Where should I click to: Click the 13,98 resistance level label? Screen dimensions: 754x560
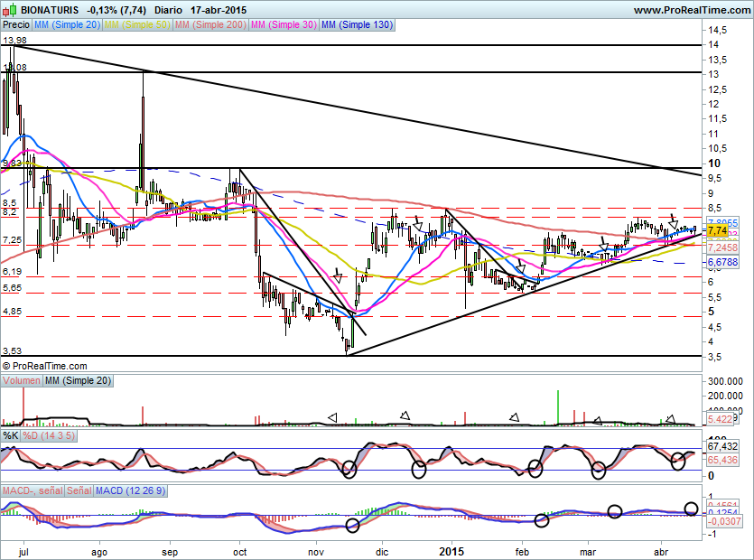coord(15,41)
